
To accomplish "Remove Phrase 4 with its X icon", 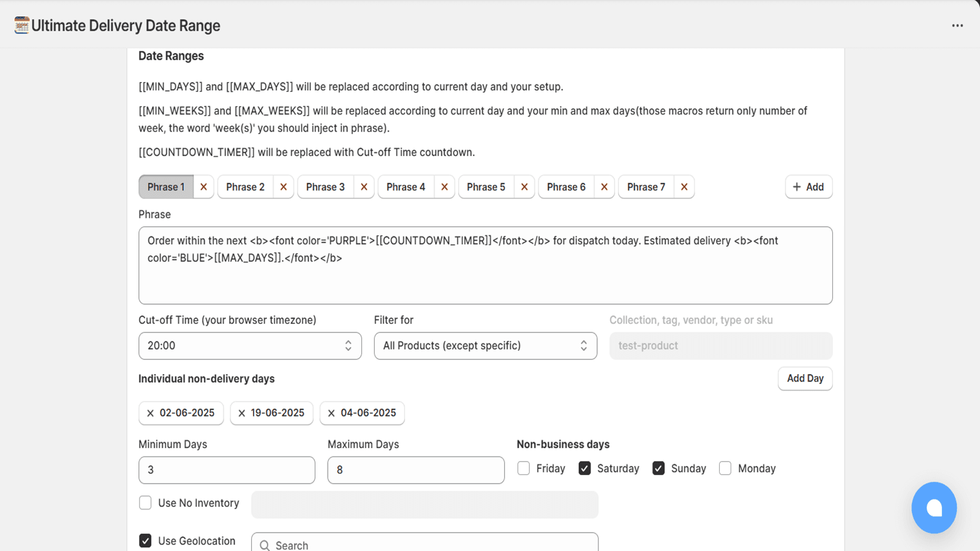I will (445, 187).
